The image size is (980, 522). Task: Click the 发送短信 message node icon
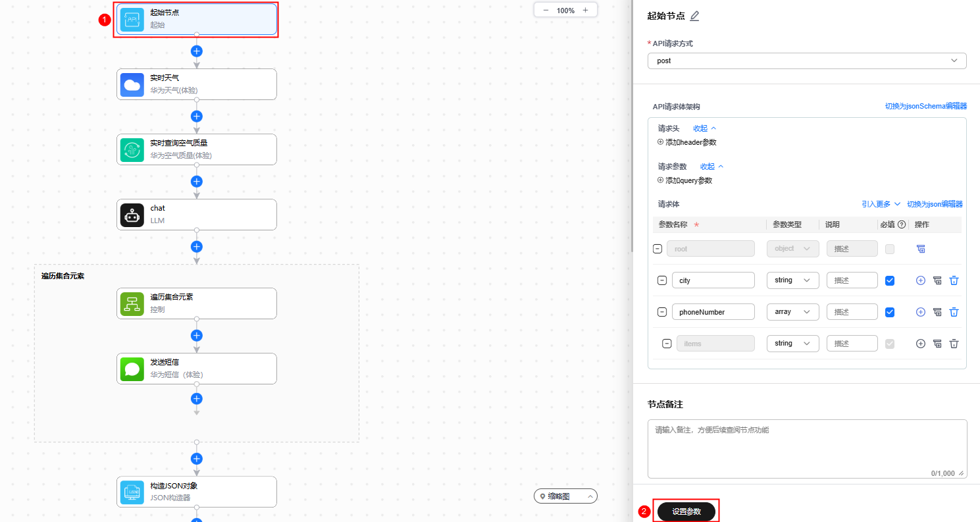pos(132,369)
